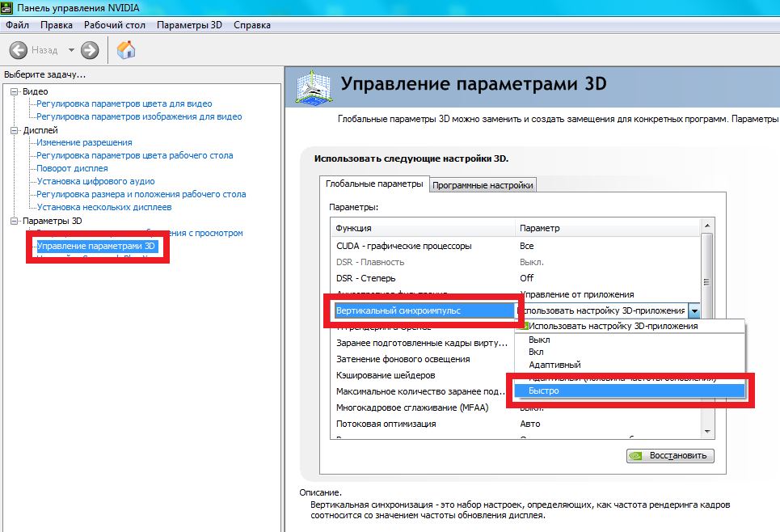Open Регулировка параметров цвета рабочего стола

(135, 155)
